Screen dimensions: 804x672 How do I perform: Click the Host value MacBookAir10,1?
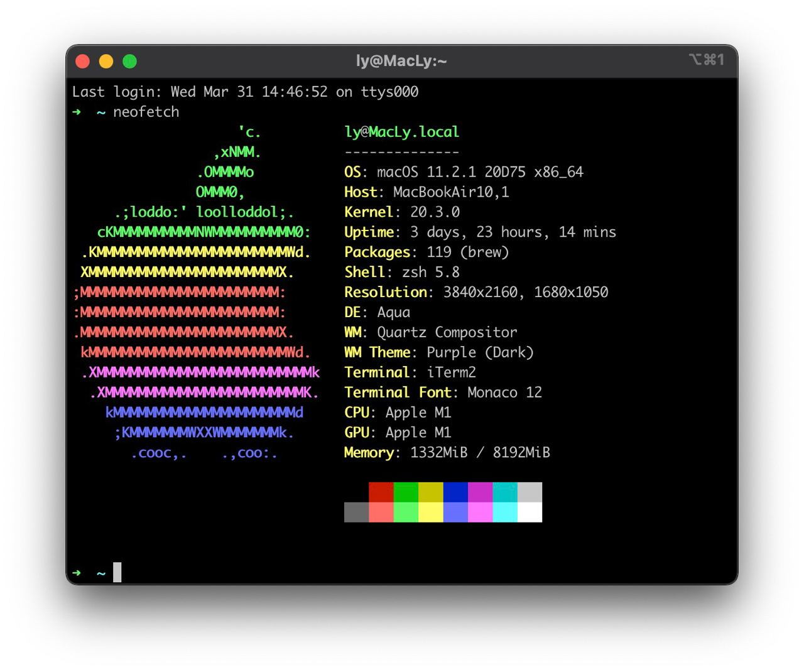tap(451, 192)
